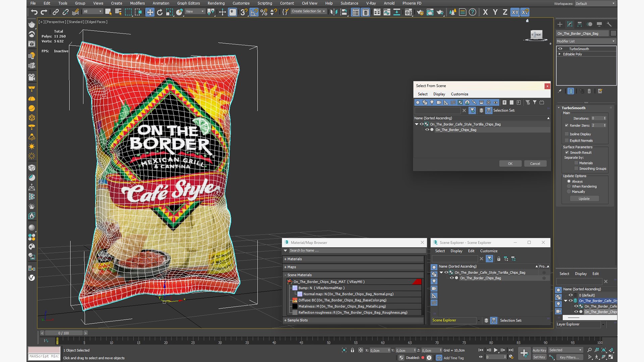Click the Pin Stack icon

[559, 91]
